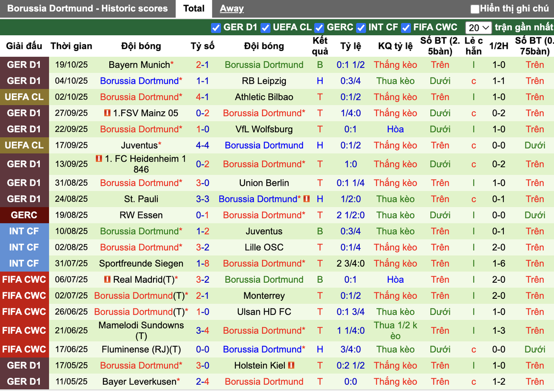Click the Thời gian column header

(x=72, y=46)
